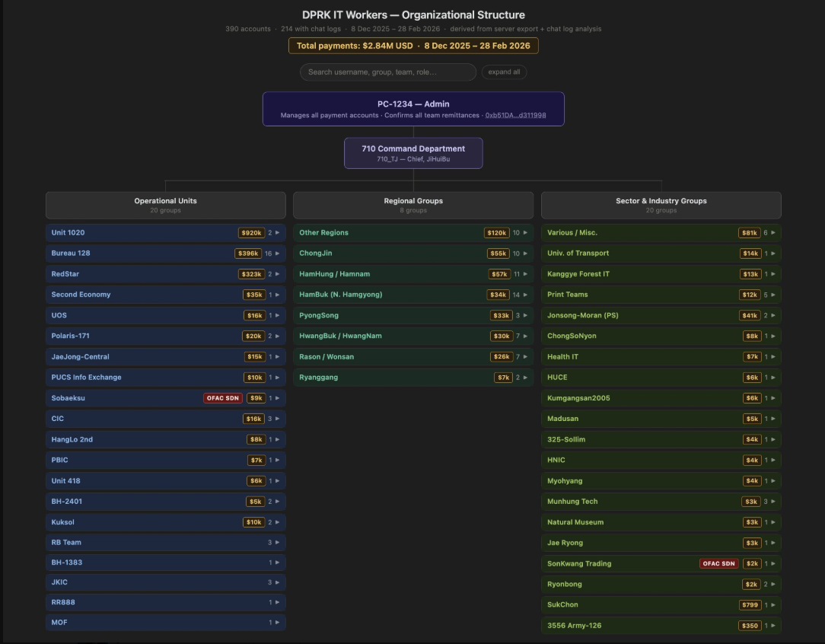Open the 710 Command Department node
This screenshot has height=644, width=825.
413,153
